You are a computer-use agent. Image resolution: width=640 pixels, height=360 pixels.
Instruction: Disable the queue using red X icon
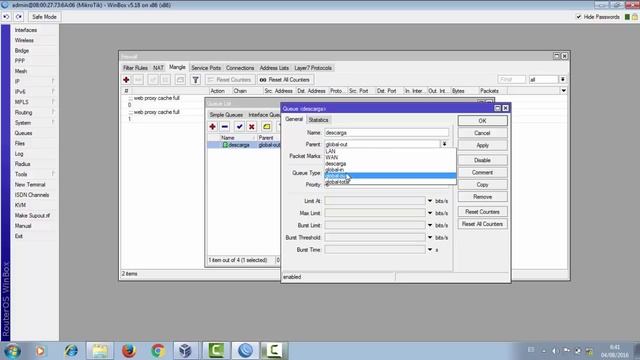(x=252, y=127)
